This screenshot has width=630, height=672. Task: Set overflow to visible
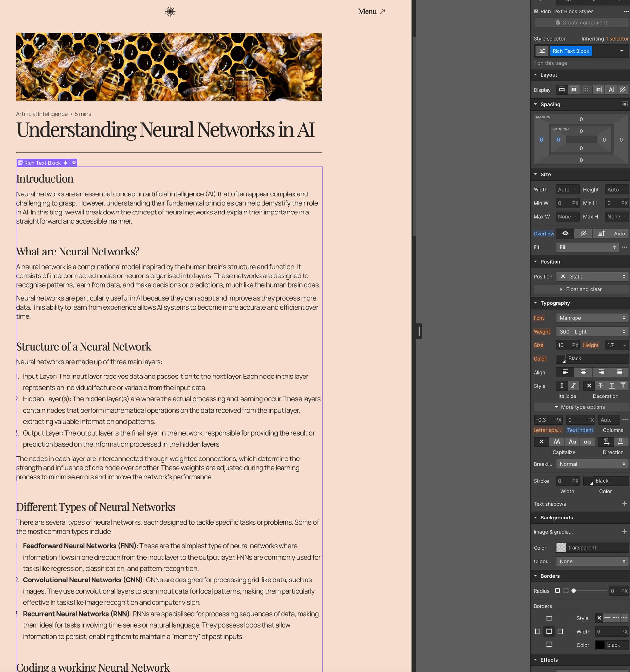[x=565, y=234]
